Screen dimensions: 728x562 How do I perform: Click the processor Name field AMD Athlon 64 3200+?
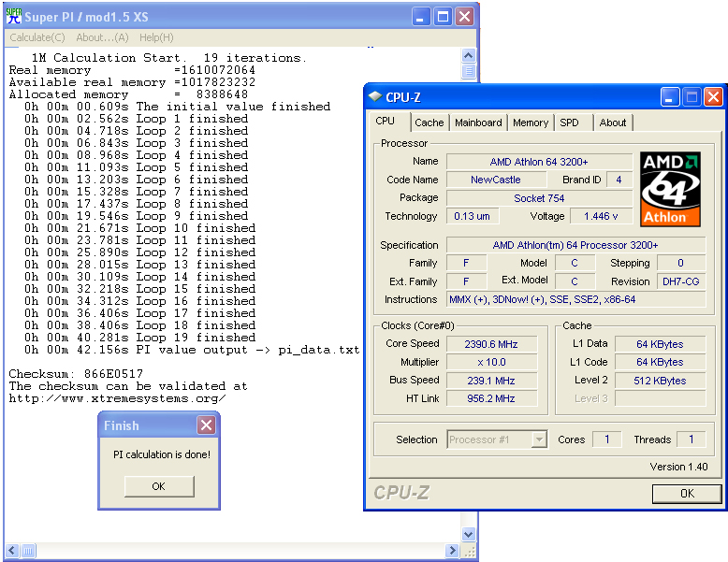pyautogui.click(x=539, y=162)
